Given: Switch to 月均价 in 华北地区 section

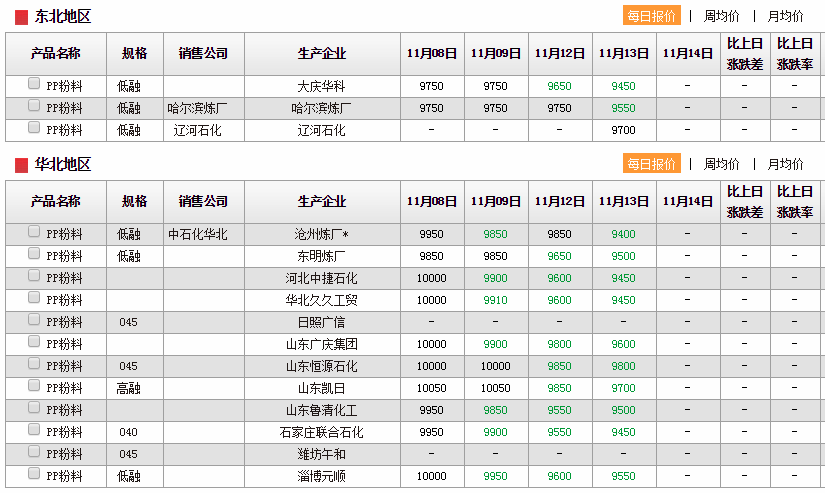Looking at the screenshot, I should [786, 164].
